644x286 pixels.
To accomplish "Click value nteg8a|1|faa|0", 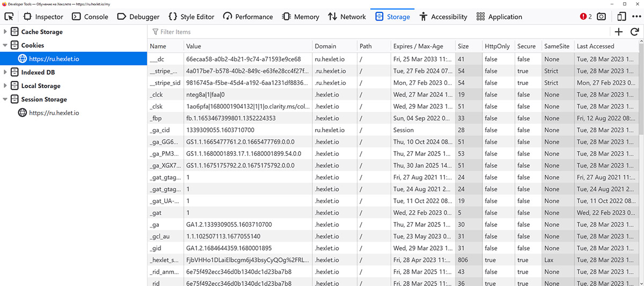I will [x=206, y=95].
